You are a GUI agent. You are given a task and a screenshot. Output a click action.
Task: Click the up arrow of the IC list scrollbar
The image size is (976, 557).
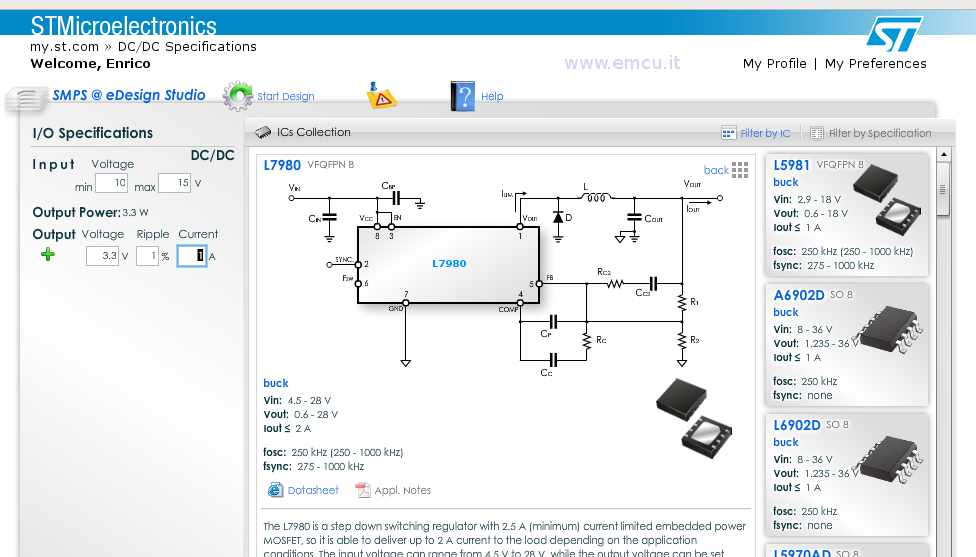pyautogui.click(x=944, y=154)
